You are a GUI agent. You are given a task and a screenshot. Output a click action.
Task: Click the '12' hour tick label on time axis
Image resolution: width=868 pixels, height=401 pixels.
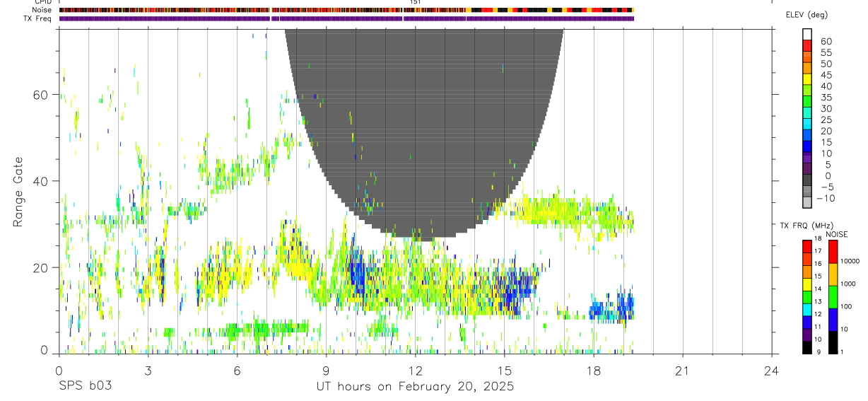pyautogui.click(x=416, y=371)
